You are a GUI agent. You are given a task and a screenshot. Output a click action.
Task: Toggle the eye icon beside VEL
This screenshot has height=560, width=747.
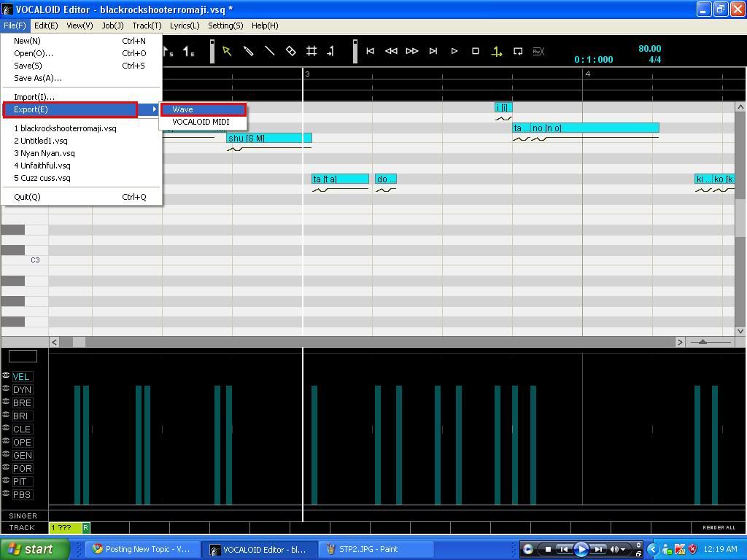[x=6, y=376]
